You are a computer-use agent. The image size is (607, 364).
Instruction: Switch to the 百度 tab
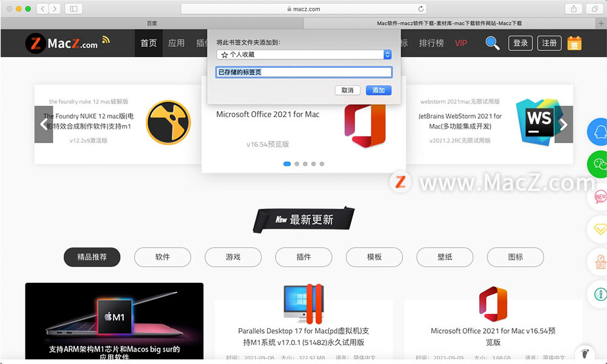coord(152,23)
